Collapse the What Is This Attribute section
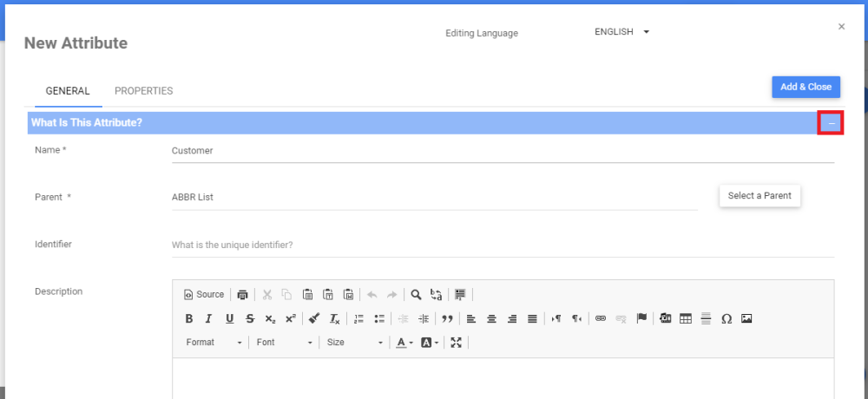Image resolution: width=868 pixels, height=399 pixels. (x=831, y=123)
